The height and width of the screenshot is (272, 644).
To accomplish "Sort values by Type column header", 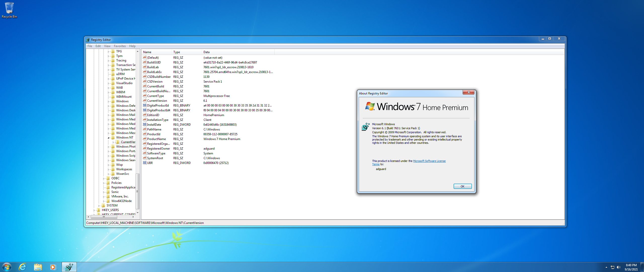I will point(187,52).
